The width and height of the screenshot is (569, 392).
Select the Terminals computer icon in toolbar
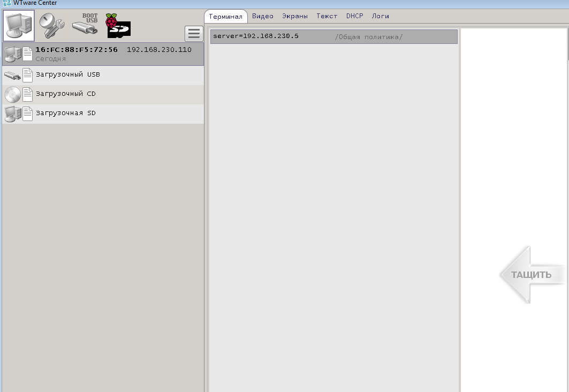pos(19,26)
